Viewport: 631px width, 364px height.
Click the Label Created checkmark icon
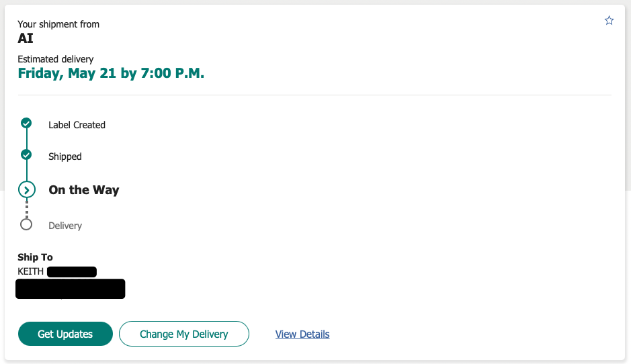(26, 123)
